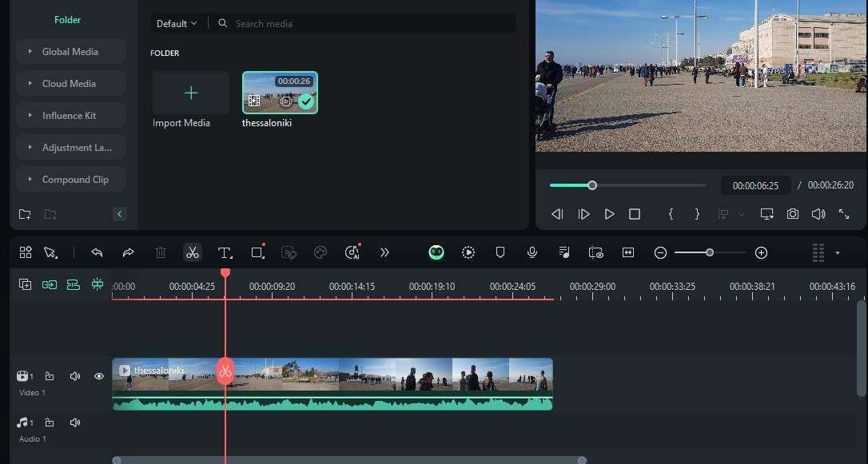
Task: Click Import Media button
Action: pos(190,93)
